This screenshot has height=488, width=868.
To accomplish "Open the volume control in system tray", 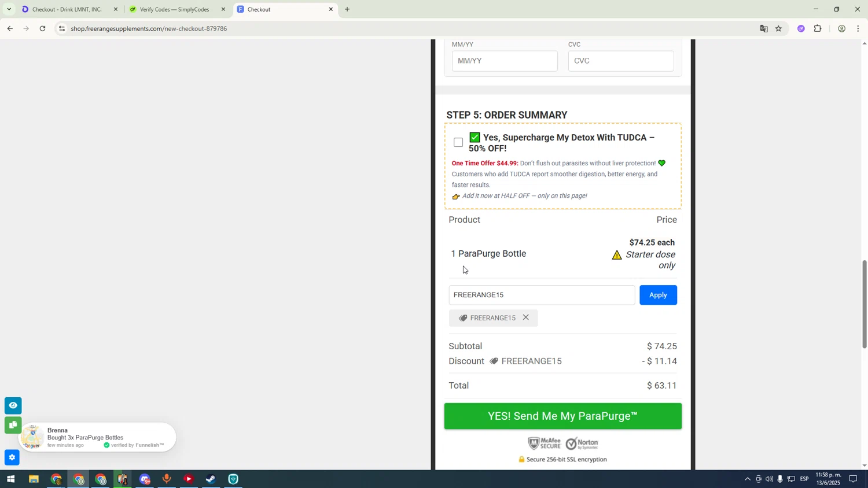I will click(x=769, y=479).
